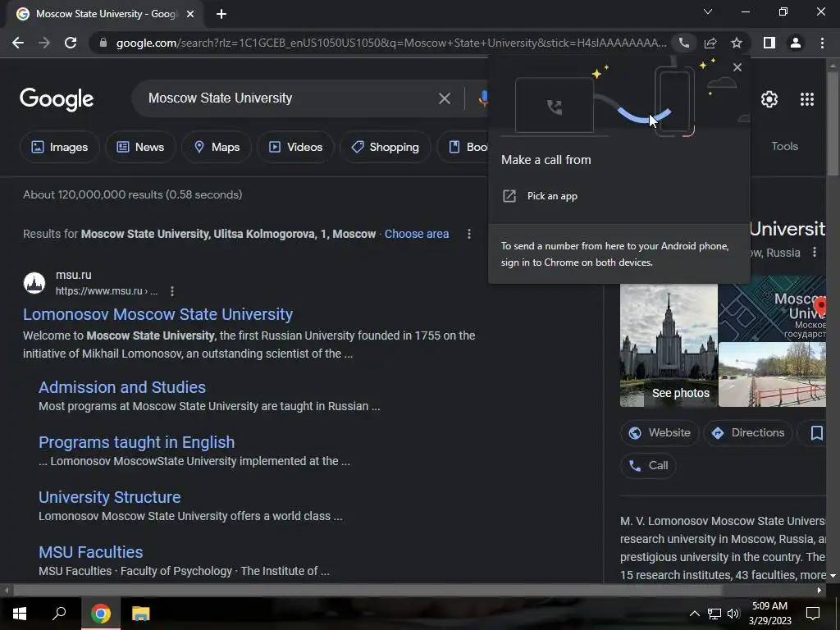Open a new browser tab

221,14
